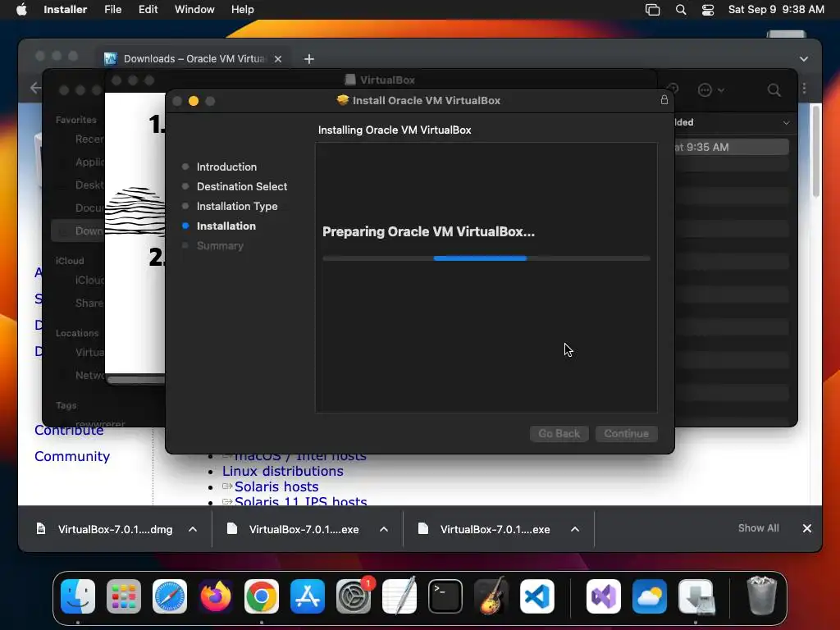Click the browser page vertical scrollbar

pos(815,152)
